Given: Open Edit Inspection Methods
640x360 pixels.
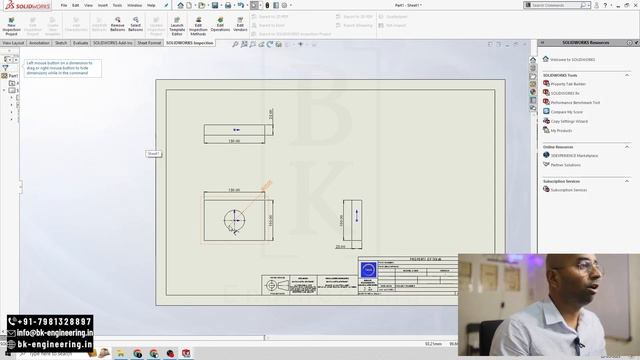Looking at the screenshot, I should coord(198,26).
